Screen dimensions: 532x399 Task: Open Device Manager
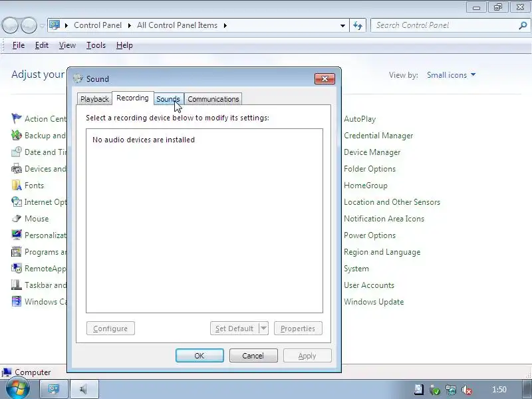372,152
